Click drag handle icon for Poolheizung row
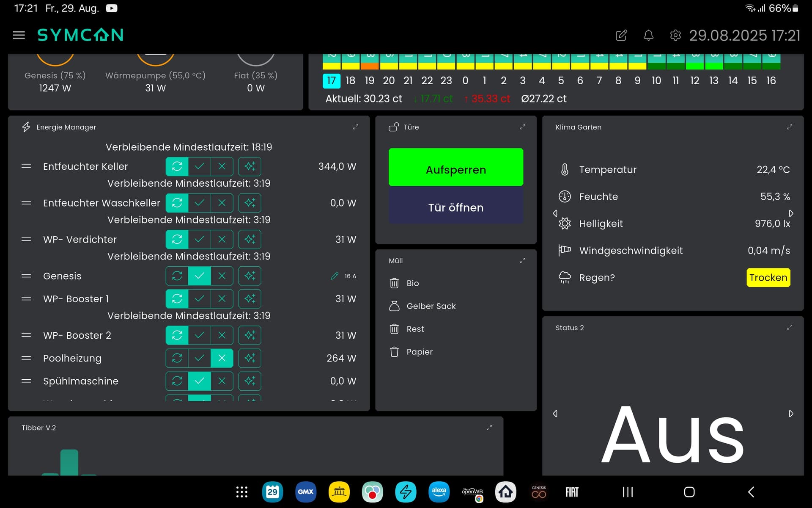The width and height of the screenshot is (812, 508). (26, 358)
